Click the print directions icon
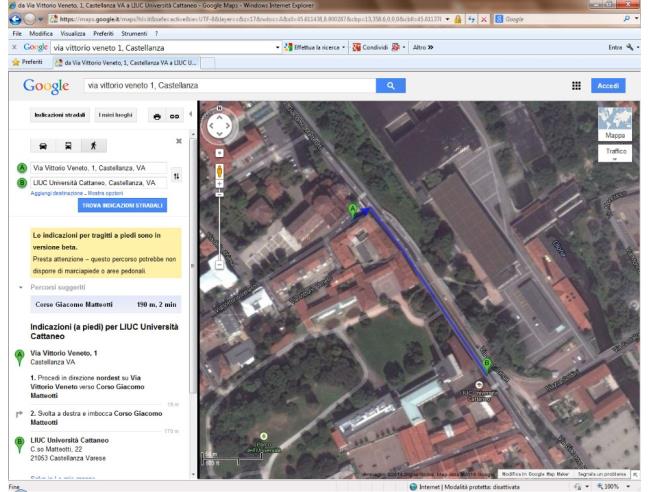This screenshot has height=492, width=648. point(156,116)
